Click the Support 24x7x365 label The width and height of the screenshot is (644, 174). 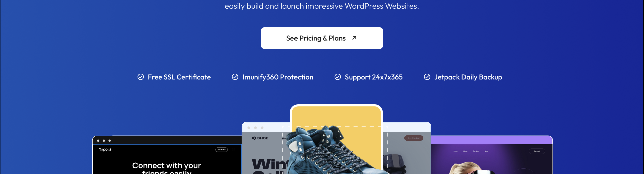pyautogui.click(x=374, y=77)
